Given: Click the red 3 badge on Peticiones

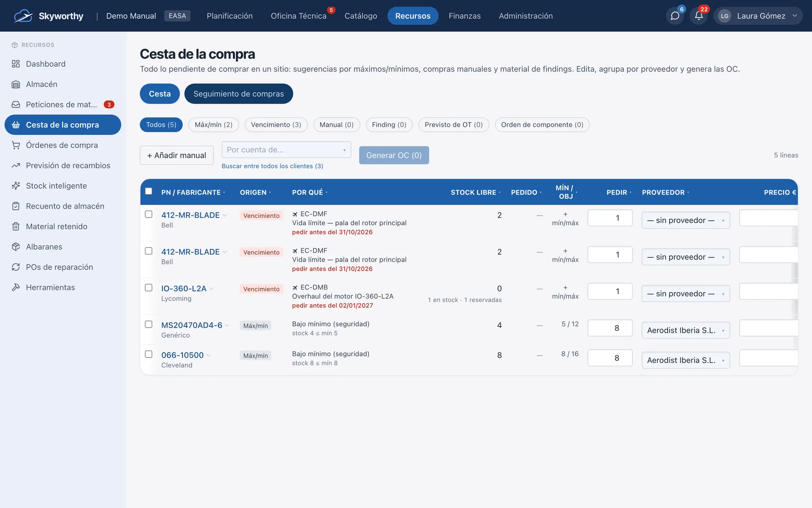Looking at the screenshot, I should pos(109,104).
